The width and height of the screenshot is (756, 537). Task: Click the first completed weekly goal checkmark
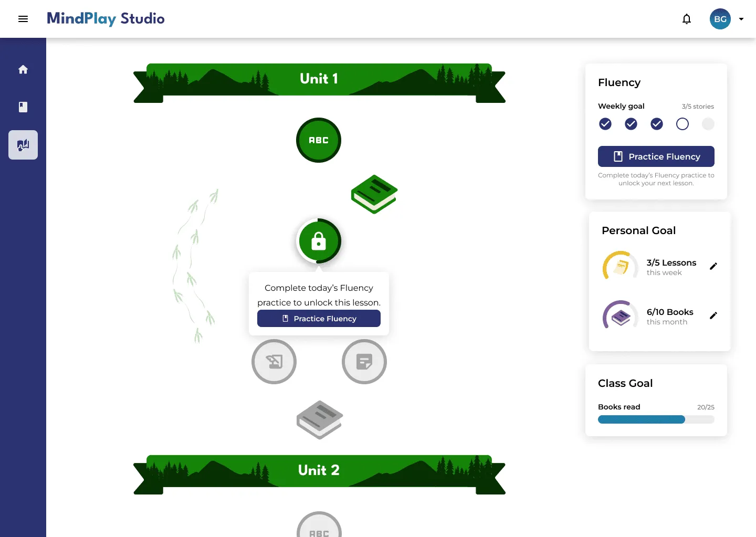coord(605,124)
